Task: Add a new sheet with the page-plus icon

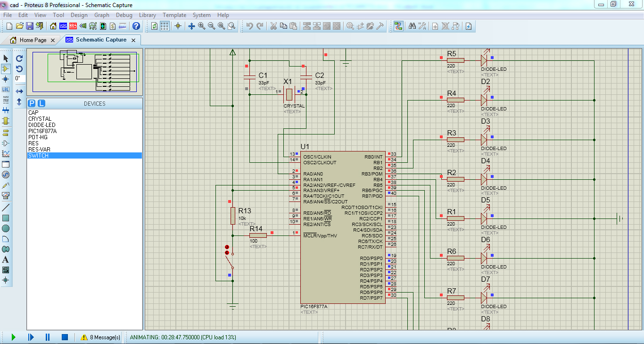Action: pyautogui.click(x=435, y=26)
